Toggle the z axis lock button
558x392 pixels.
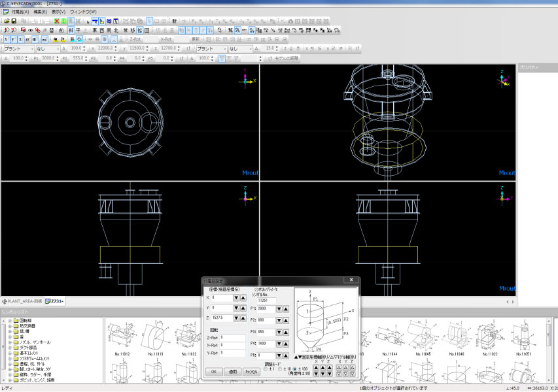(x=20, y=39)
